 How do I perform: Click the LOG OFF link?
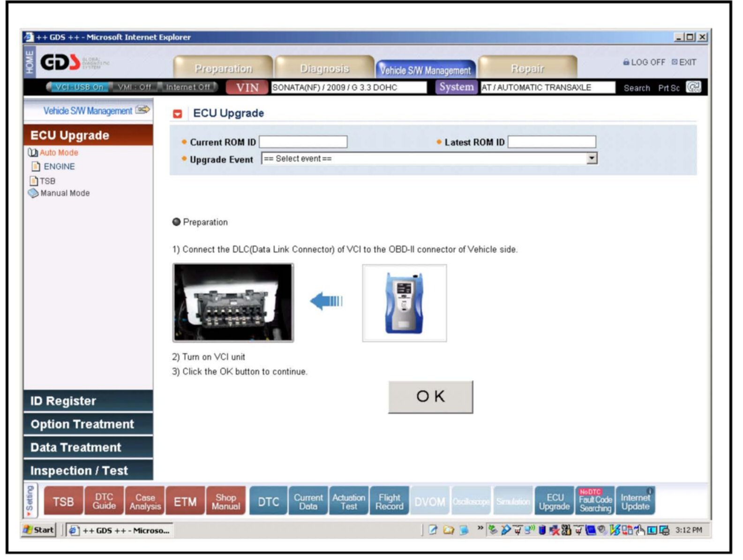644,62
